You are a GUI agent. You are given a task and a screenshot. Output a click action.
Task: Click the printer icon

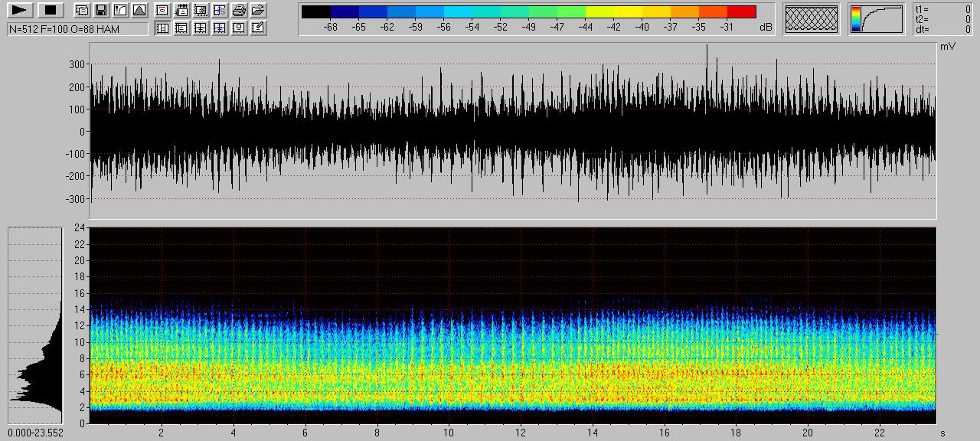[239, 11]
